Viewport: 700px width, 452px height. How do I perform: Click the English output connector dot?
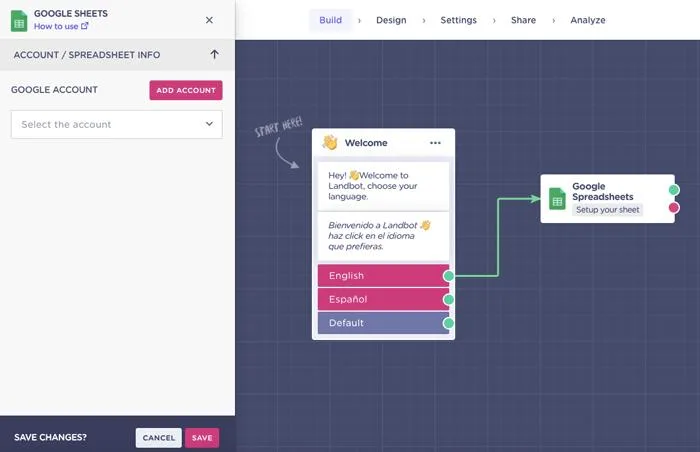point(449,276)
